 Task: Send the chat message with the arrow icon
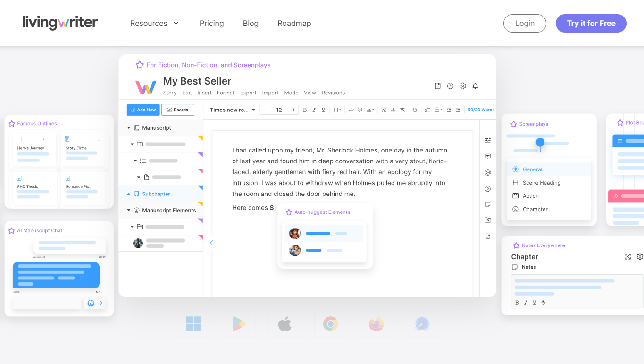(x=100, y=303)
